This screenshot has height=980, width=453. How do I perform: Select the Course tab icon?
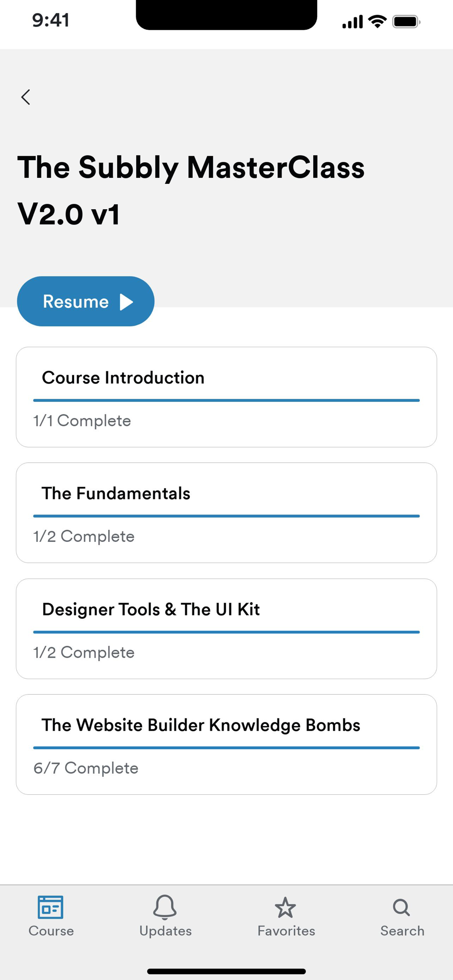pos(50,907)
